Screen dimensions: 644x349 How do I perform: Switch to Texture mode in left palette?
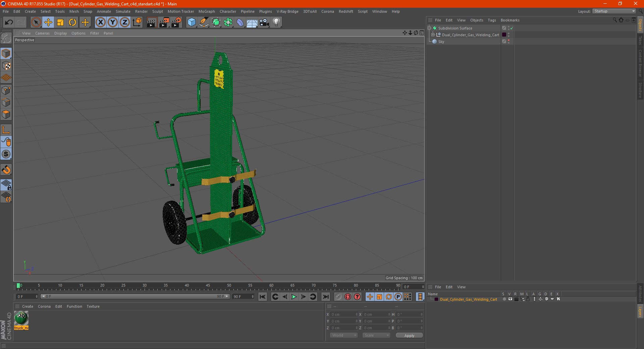coord(6,66)
